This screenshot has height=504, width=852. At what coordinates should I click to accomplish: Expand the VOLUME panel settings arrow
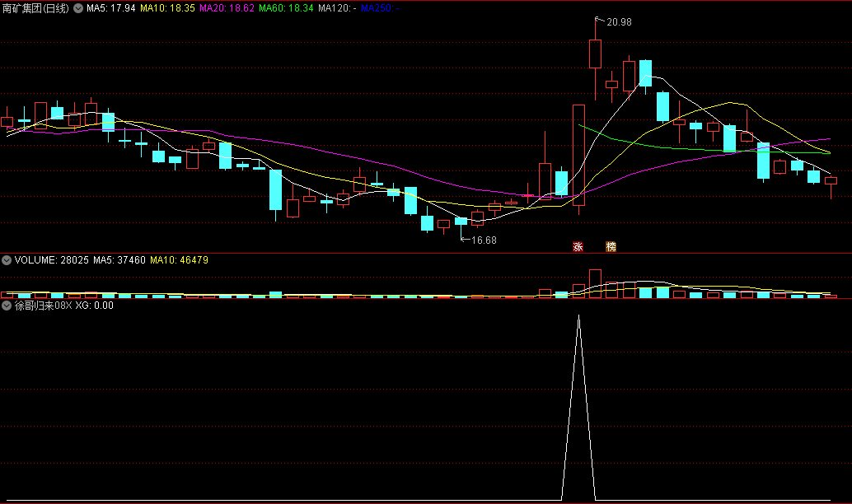[x=7, y=260]
